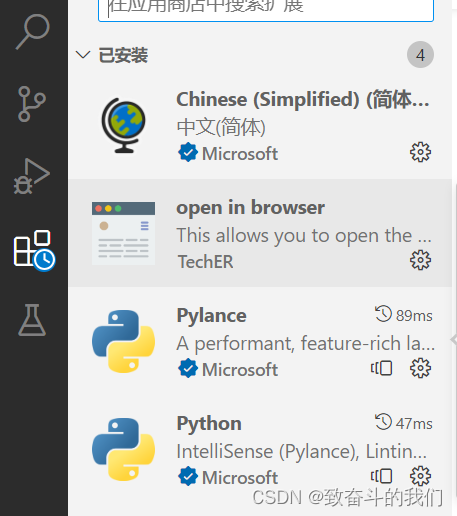This screenshot has height=516, width=457.
Task: Open manage gear for Python extension
Action: pos(420,476)
